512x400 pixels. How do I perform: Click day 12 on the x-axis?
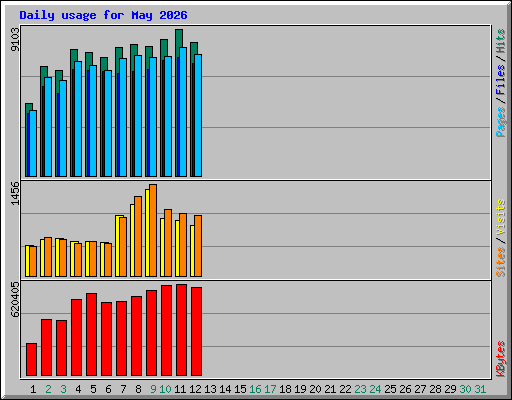click(x=195, y=389)
